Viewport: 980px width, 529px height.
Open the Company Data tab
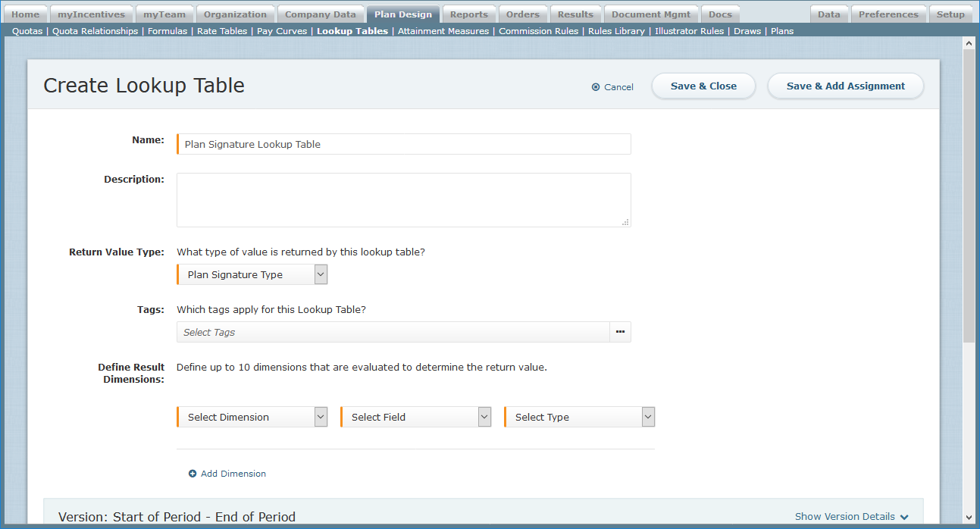click(320, 14)
